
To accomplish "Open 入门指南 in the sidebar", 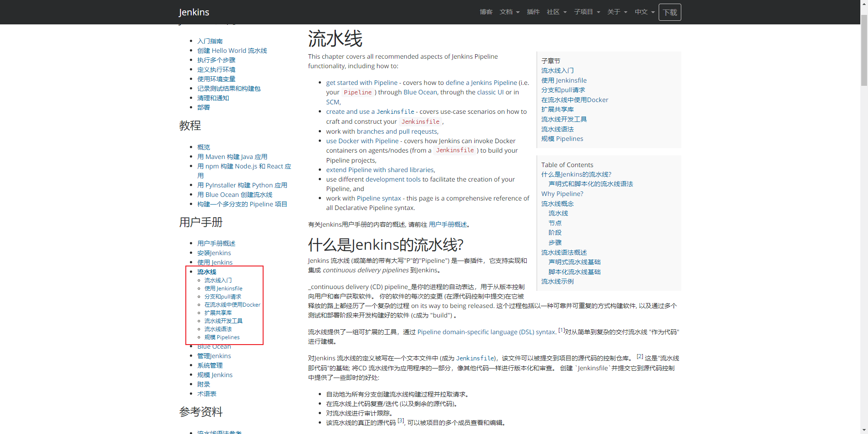I will (210, 41).
